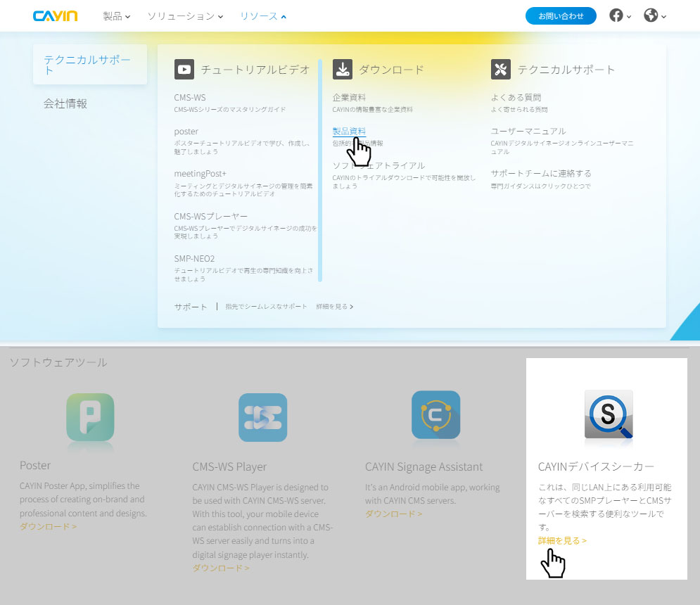The width and height of the screenshot is (700, 605).
Task: Click the CMS-WS Player title text
Action: pyautogui.click(x=229, y=466)
